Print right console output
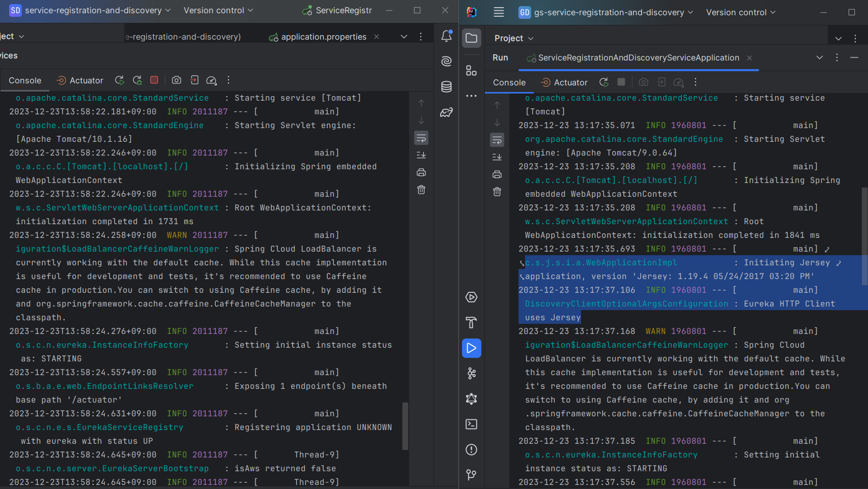The width and height of the screenshot is (868, 489). click(497, 174)
